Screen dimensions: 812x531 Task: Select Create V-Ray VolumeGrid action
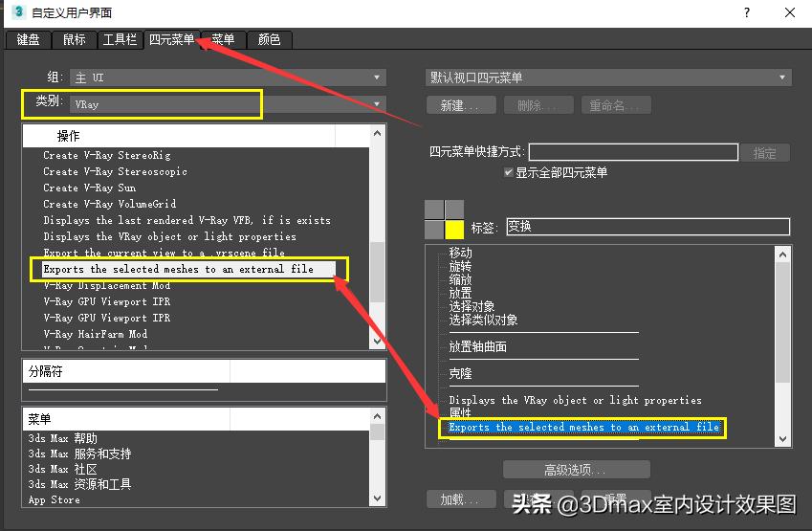tap(109, 204)
